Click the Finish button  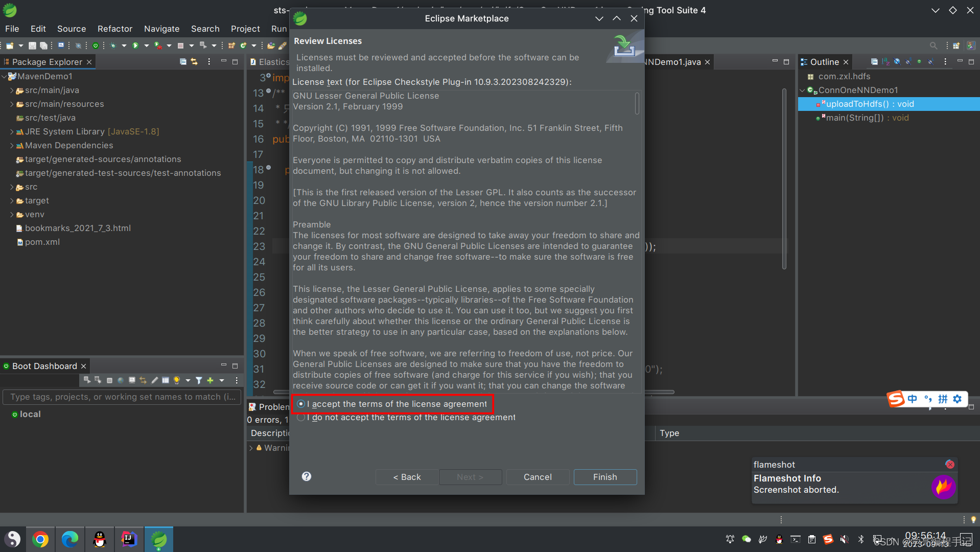coord(605,477)
